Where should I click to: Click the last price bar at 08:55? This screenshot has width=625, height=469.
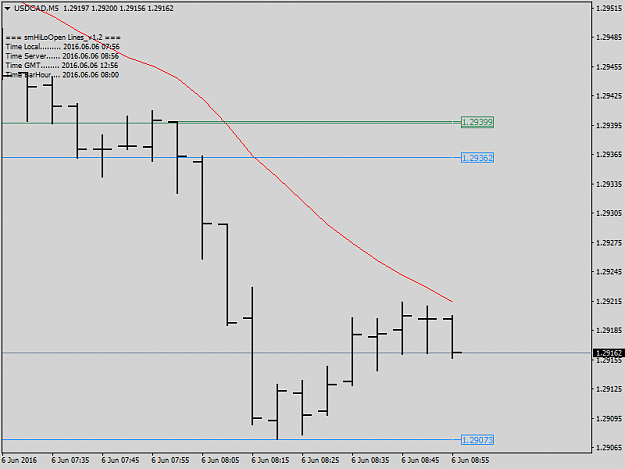point(452,337)
